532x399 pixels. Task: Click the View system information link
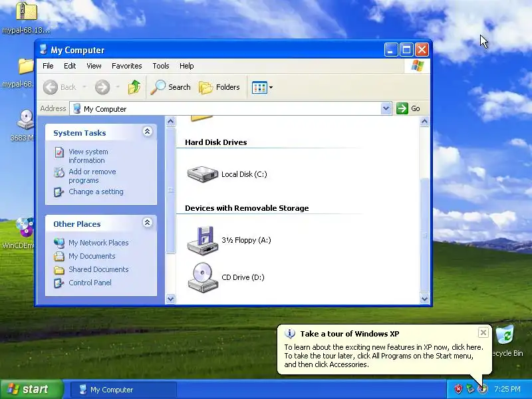click(88, 156)
